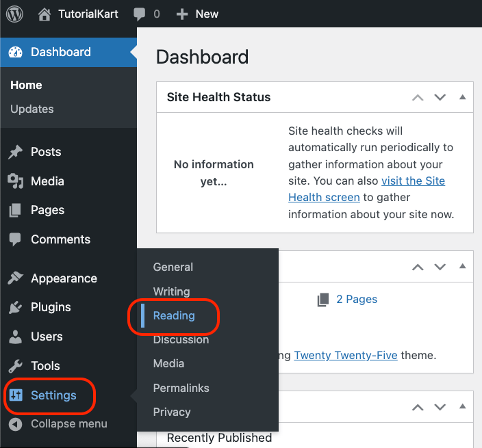Open TutorialKart site name link
The image size is (482, 448).
coord(88,14)
